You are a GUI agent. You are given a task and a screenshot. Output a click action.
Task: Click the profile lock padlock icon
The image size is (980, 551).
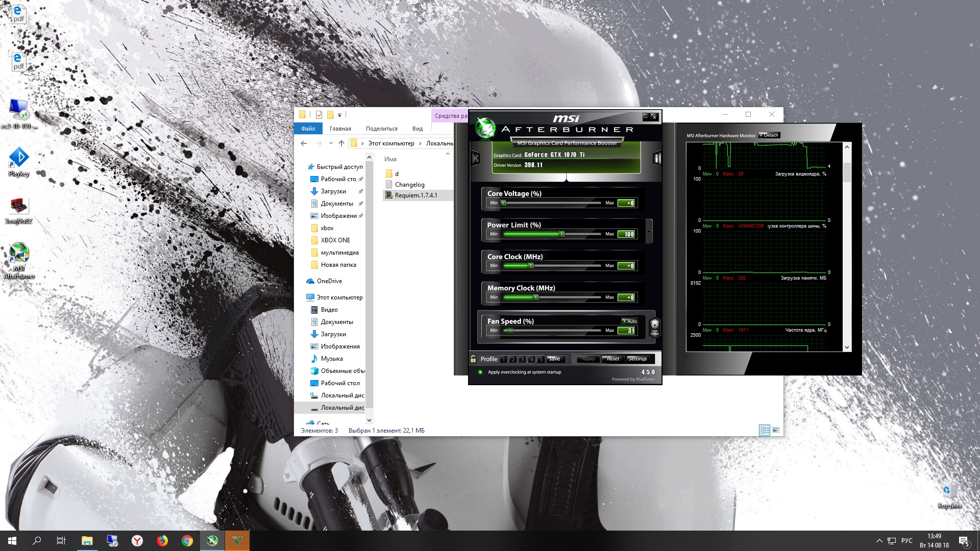tap(473, 359)
